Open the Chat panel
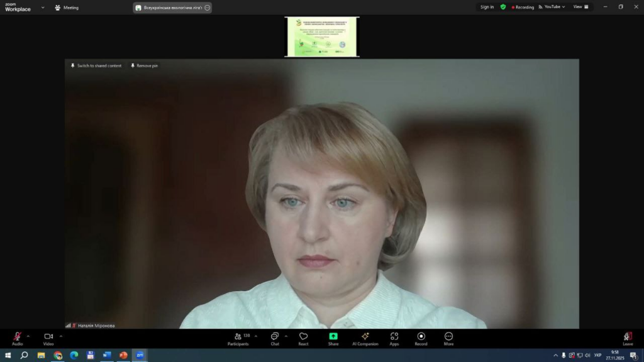 coord(275,338)
